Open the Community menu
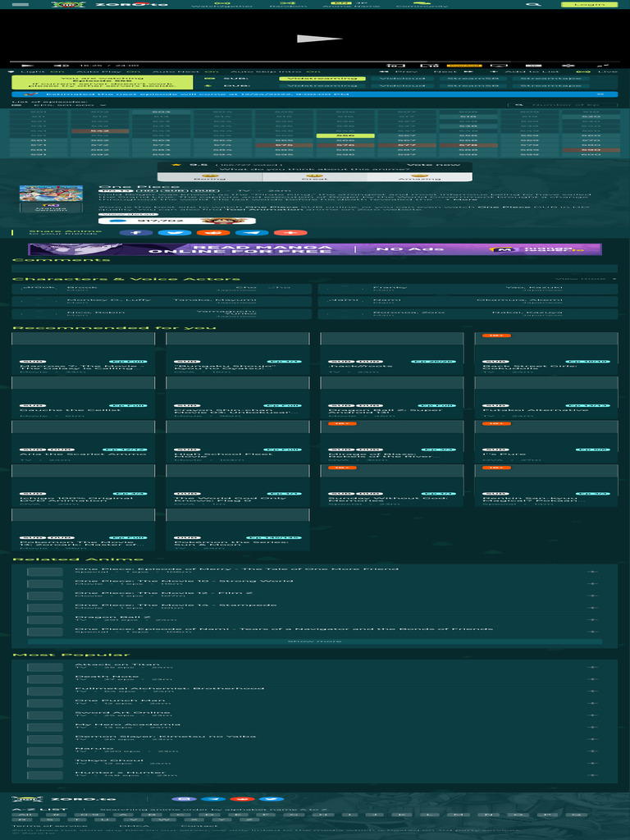This screenshot has width=630, height=840. [x=422, y=4]
